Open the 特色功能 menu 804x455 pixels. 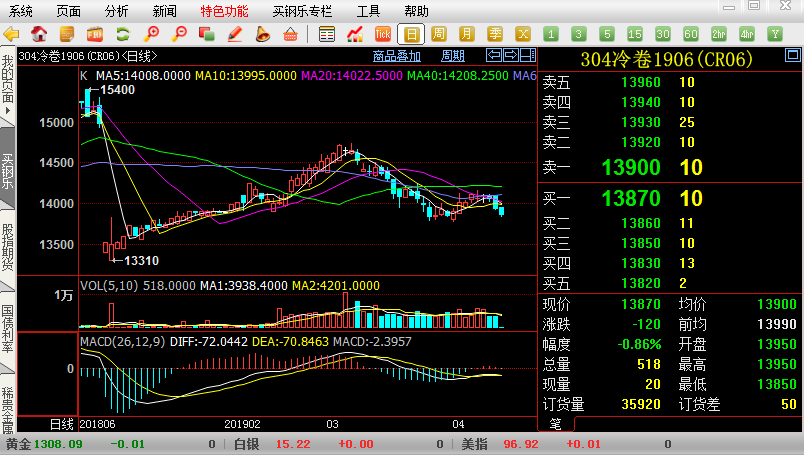224,11
